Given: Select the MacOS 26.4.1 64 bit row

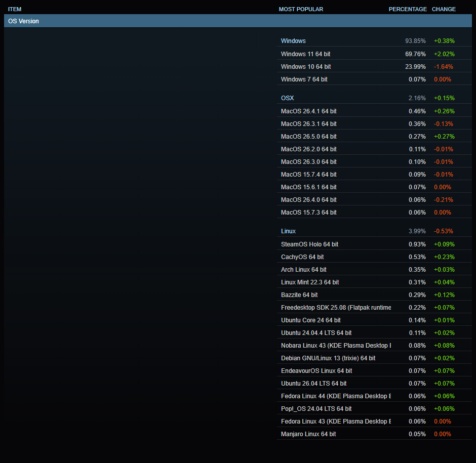Looking at the screenshot, I should (374, 111).
